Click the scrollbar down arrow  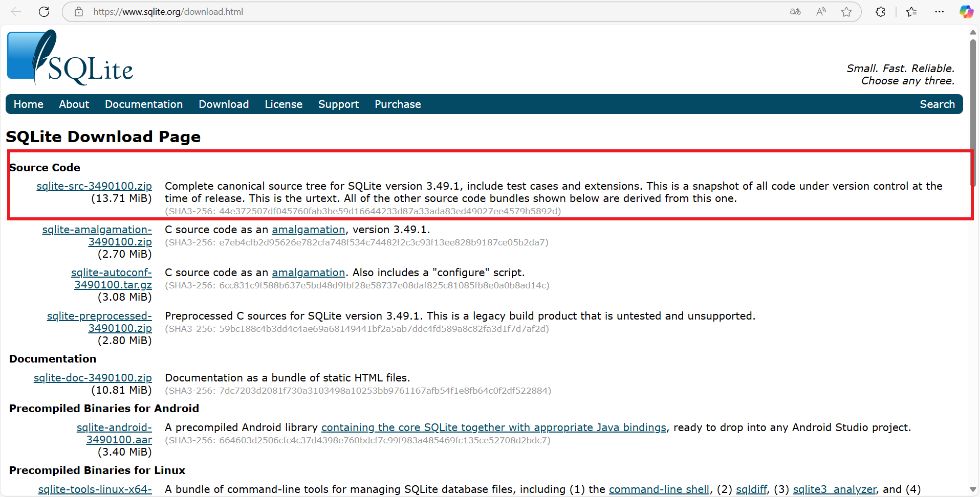point(973,489)
